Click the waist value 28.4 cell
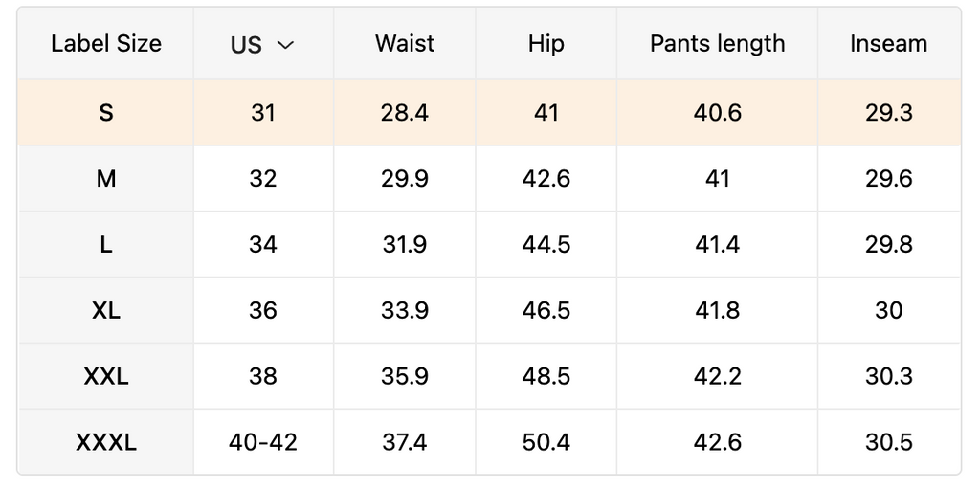Screen dimensions: 980x490 point(405,113)
